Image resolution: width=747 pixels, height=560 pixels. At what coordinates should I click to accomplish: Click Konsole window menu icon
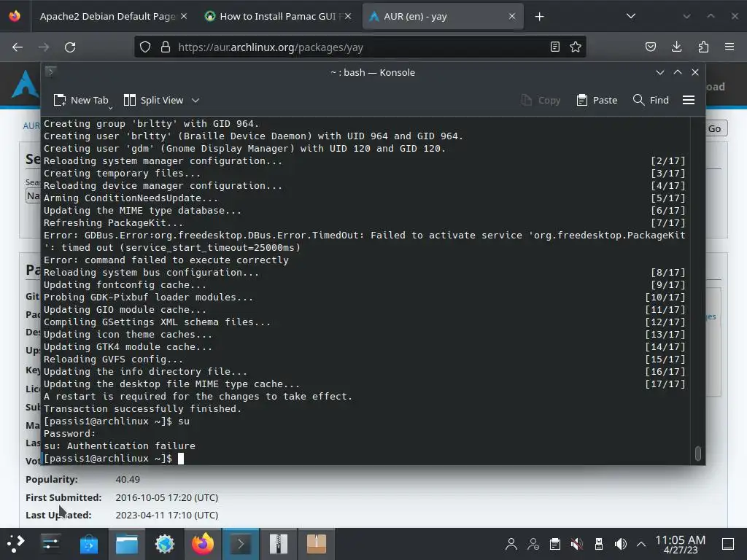pyautogui.click(x=50, y=72)
